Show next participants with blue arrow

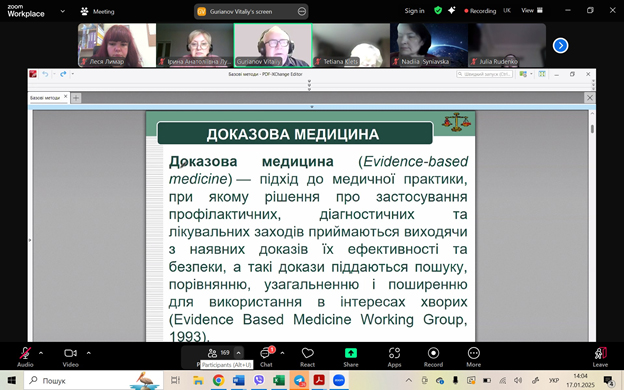click(560, 45)
